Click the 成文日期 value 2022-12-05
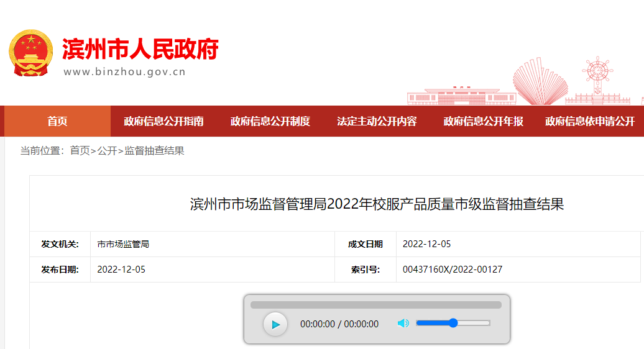 pos(426,244)
